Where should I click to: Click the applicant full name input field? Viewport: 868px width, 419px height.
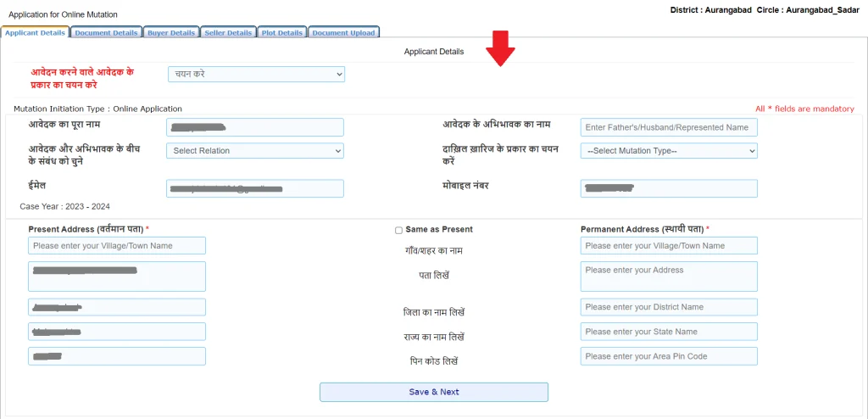[x=255, y=127]
